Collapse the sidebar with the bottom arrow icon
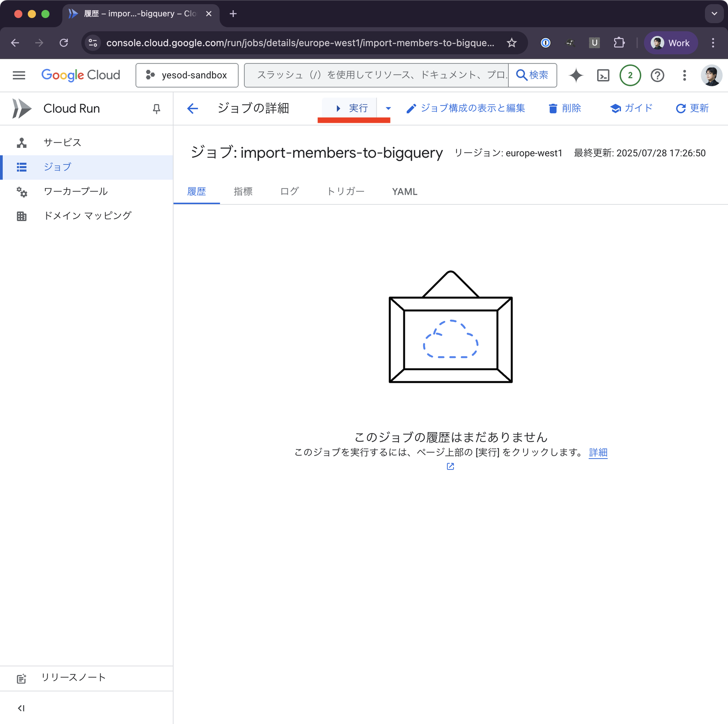 (x=21, y=708)
